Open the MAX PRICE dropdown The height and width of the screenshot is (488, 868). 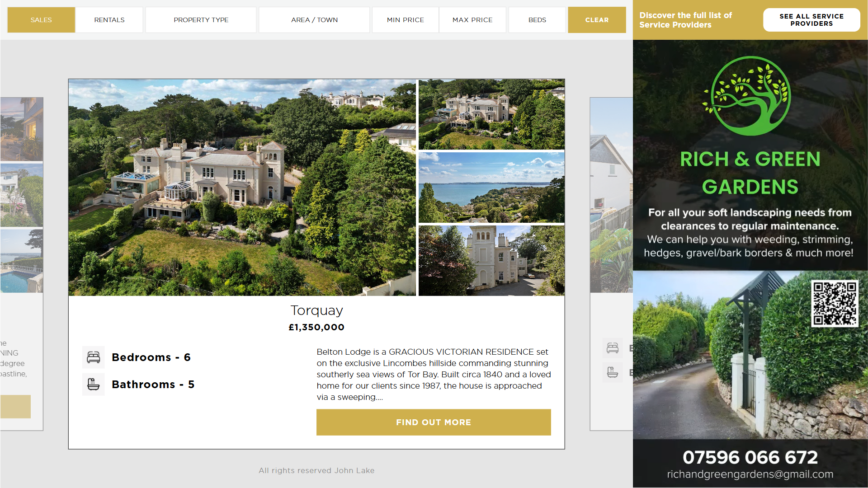click(x=472, y=20)
